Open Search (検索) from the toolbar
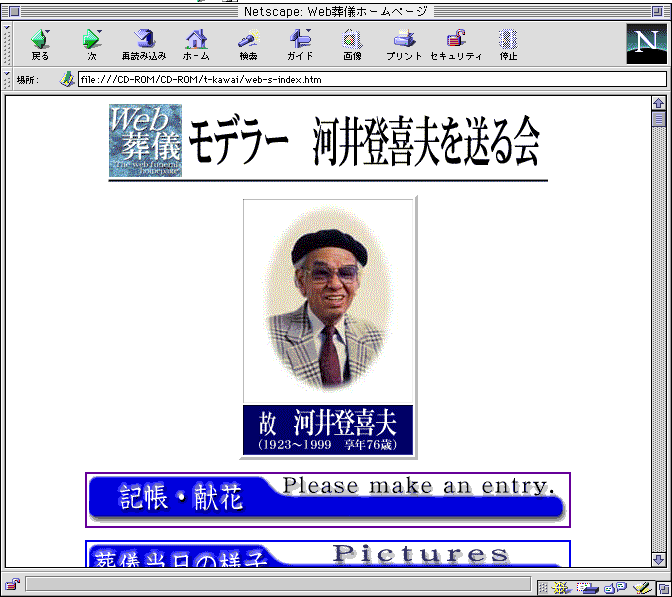This screenshot has height=597, width=672. (248, 44)
